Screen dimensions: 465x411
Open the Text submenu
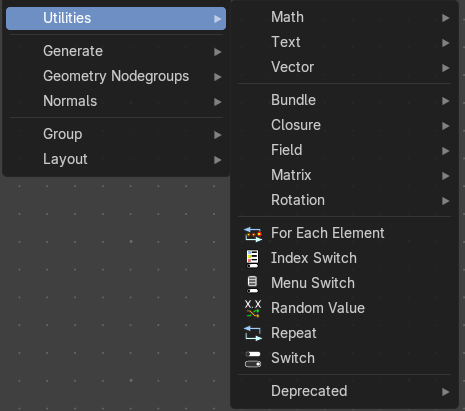[x=344, y=42]
